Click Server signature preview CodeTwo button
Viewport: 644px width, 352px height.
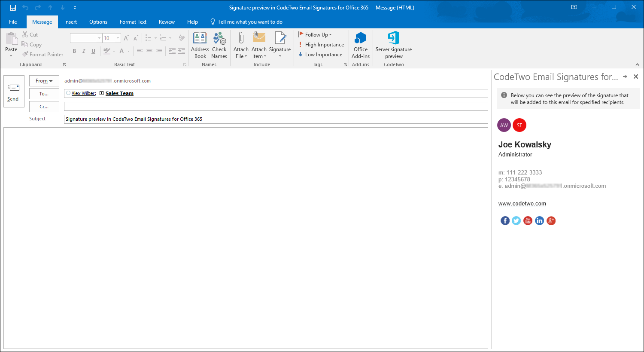(x=394, y=45)
